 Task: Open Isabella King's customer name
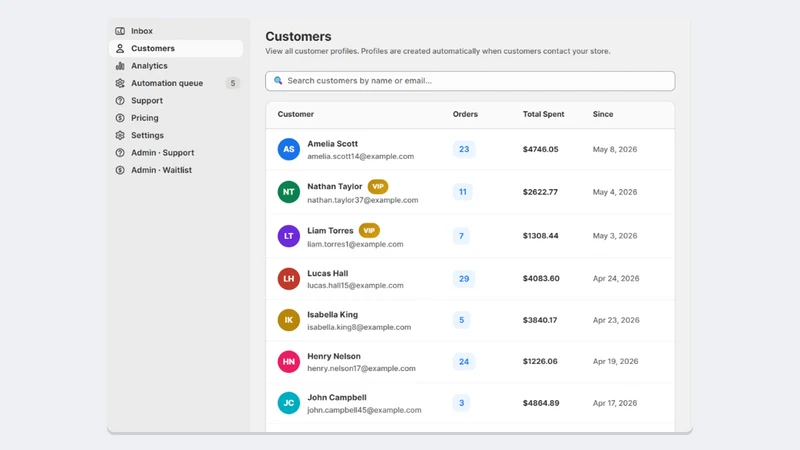point(332,315)
